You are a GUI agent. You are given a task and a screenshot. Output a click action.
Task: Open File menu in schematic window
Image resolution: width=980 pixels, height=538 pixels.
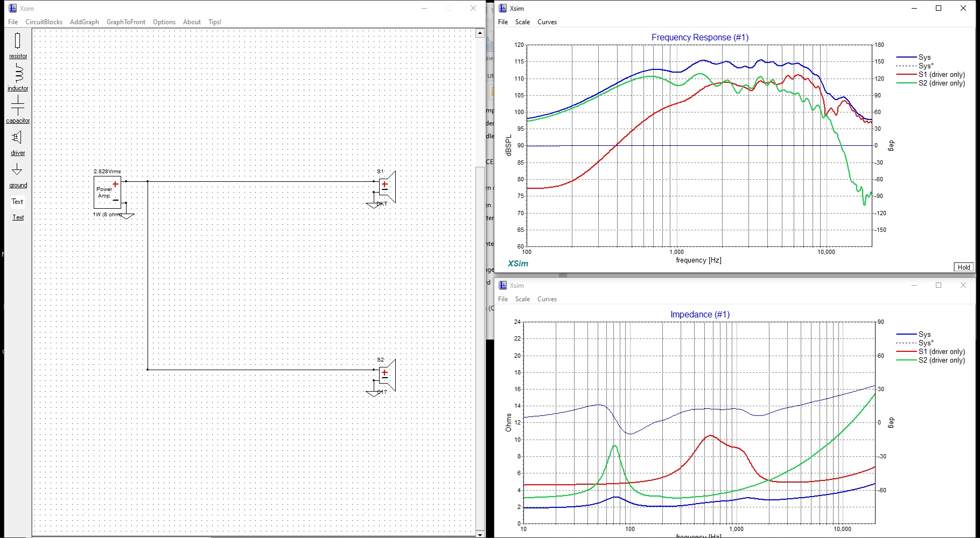[13, 22]
